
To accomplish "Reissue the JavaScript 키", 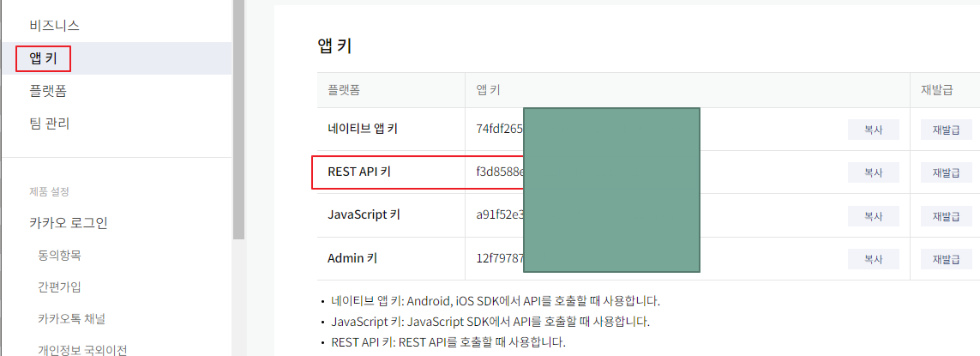I will tap(946, 216).
